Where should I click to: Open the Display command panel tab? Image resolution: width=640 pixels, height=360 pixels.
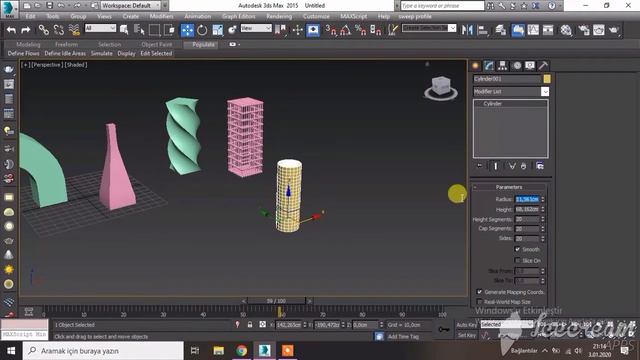pyautogui.click(x=530, y=66)
